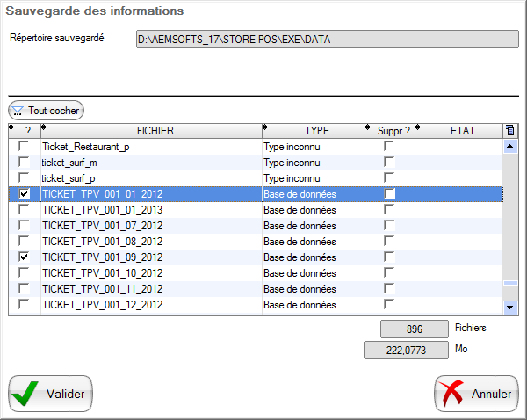Click the green checkmark on Valider

(x=26, y=394)
